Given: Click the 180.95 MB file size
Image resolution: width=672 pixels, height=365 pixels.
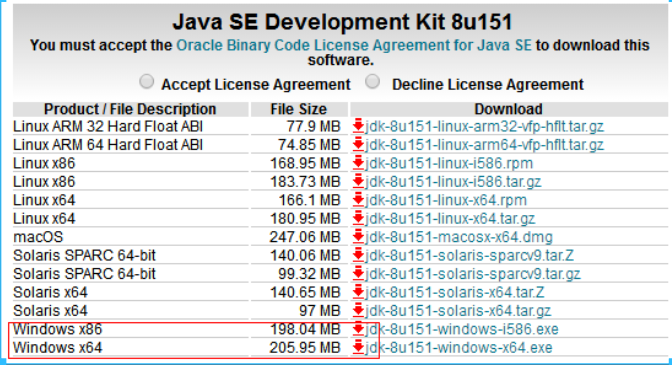Looking at the screenshot, I should [305, 218].
